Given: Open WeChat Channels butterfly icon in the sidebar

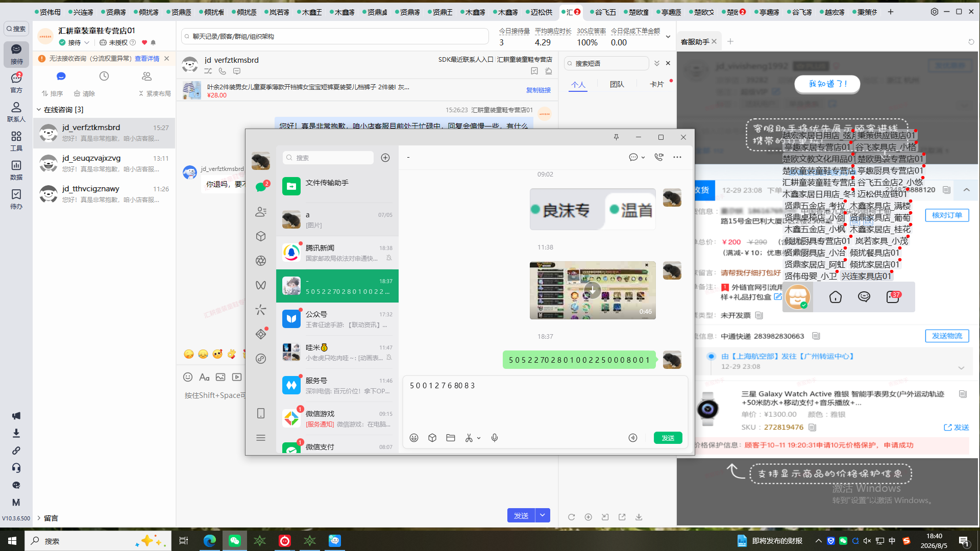Looking at the screenshot, I should [x=261, y=285].
